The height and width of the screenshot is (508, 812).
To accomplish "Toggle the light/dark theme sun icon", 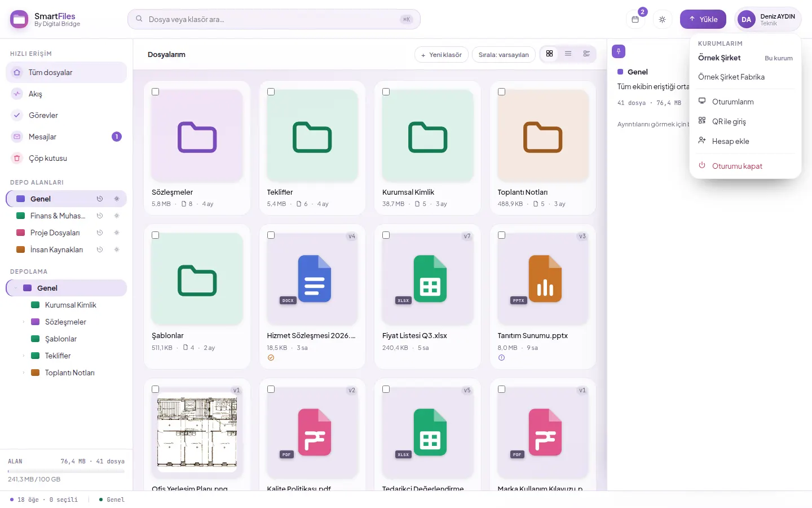I will click(x=663, y=19).
